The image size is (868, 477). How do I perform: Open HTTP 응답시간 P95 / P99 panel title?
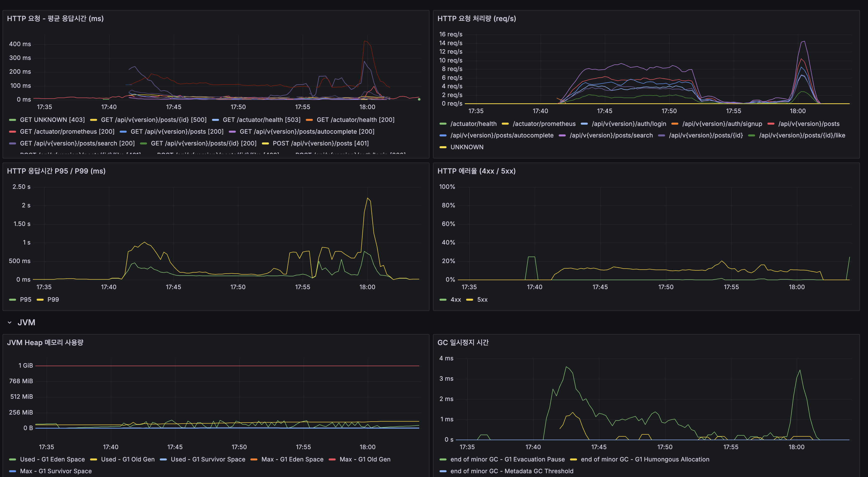[x=56, y=171]
